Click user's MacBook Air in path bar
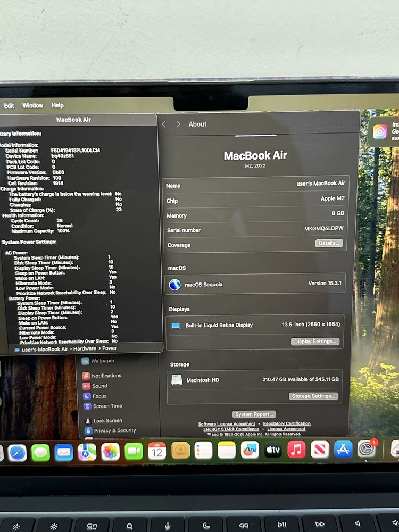Screen dimensions: 399x532 point(45,349)
